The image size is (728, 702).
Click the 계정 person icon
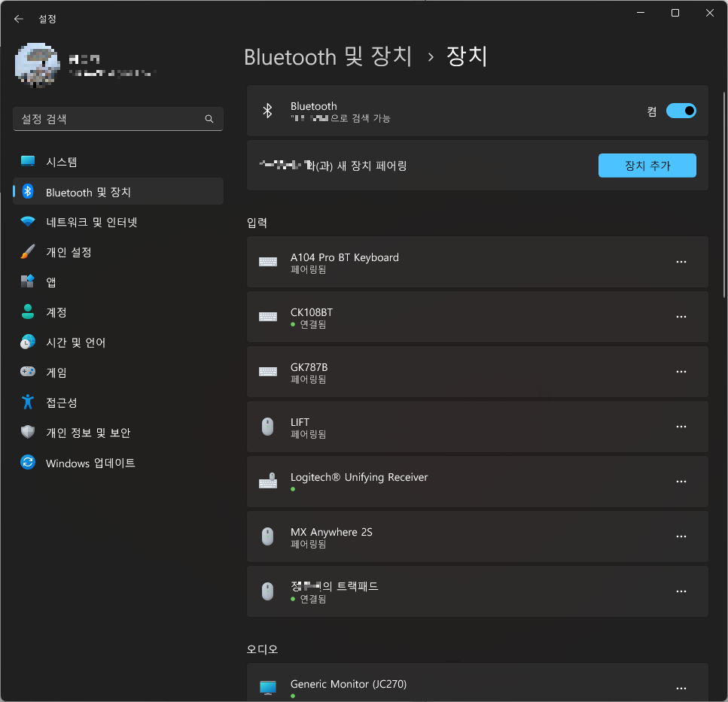28,311
